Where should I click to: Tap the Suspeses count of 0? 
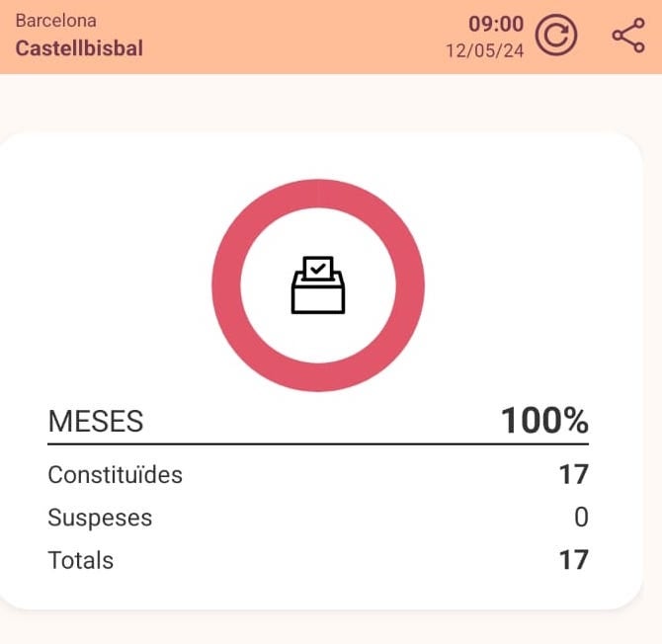click(581, 518)
